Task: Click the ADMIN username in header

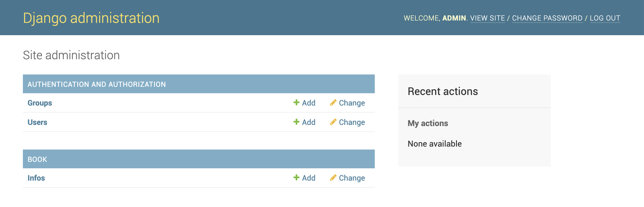Action: [454, 18]
